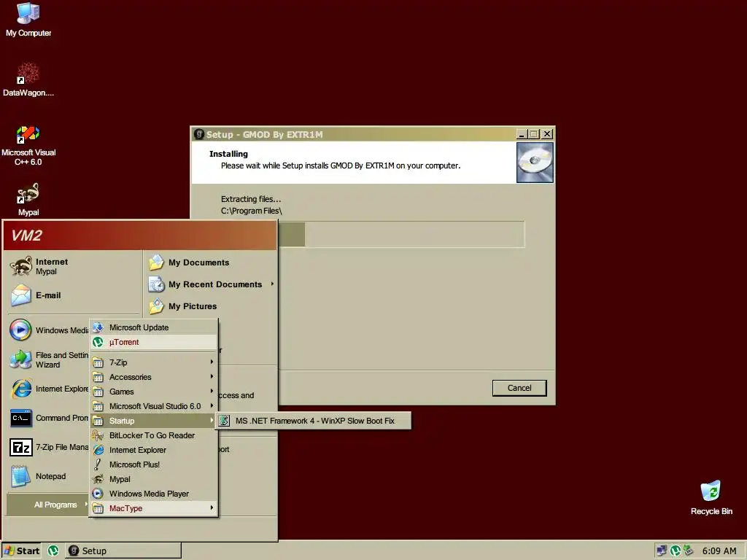Click the Files and Settings Wizard icon
The width and height of the screenshot is (747, 560).
21,359
